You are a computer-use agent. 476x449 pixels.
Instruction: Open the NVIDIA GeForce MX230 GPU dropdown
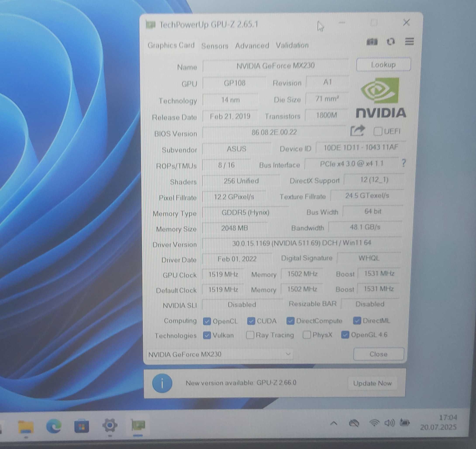pos(220,354)
